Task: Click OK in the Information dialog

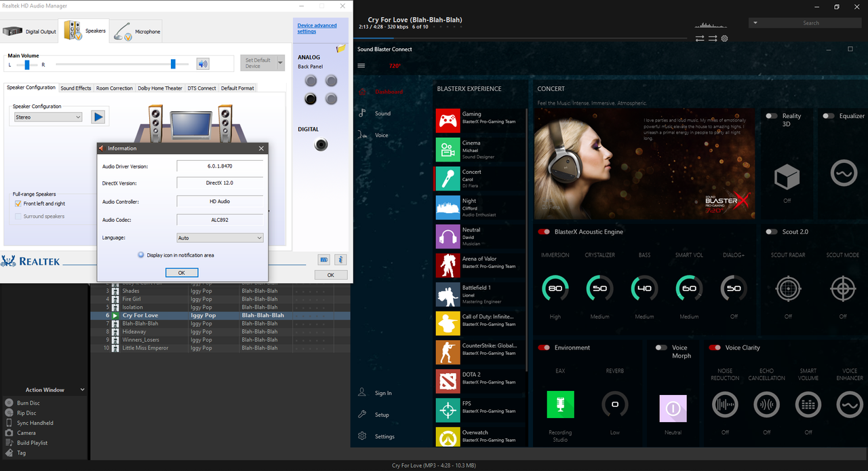Action: click(x=182, y=273)
